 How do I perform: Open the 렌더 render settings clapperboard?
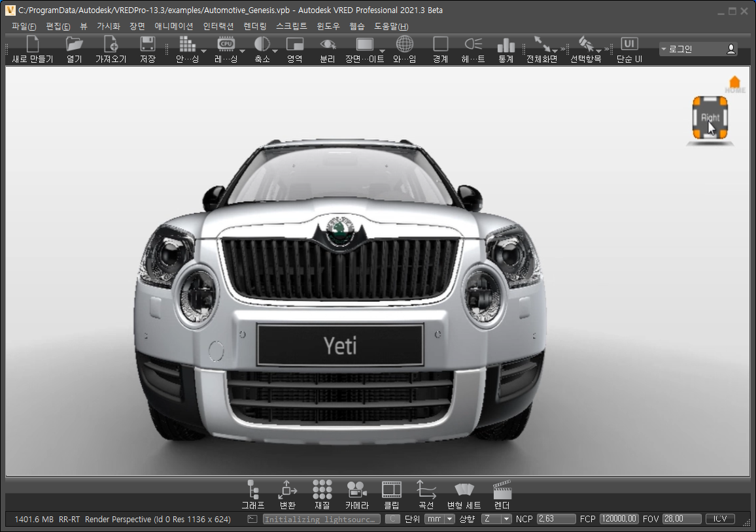(x=502, y=494)
